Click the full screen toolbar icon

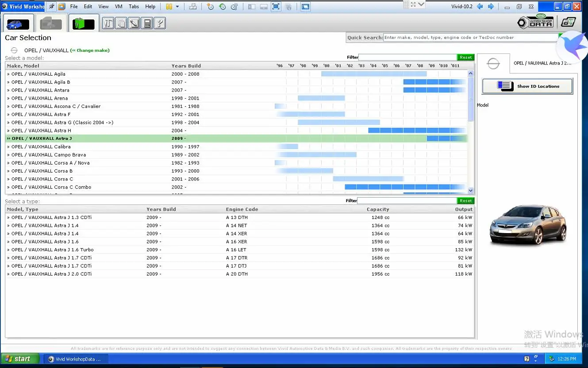(x=276, y=7)
